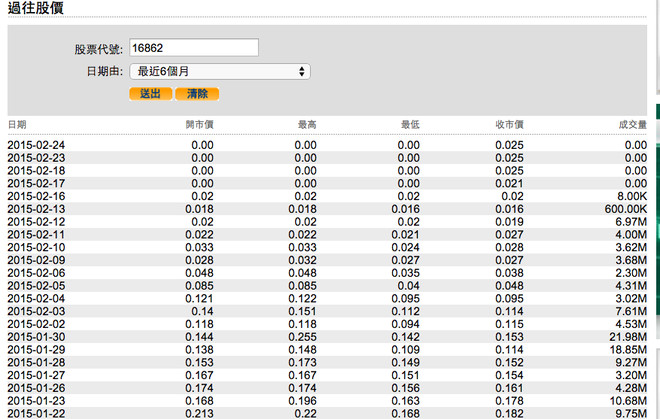
Task: Select the date cell 2015-02-09
Action: (x=36, y=260)
